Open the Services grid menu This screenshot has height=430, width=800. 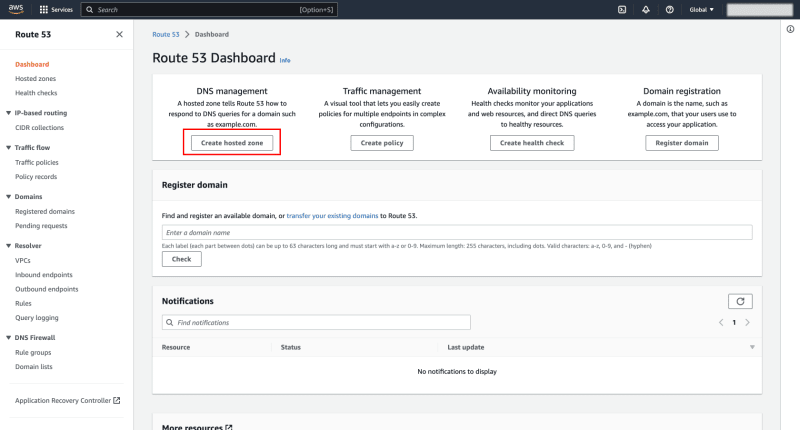point(56,9)
